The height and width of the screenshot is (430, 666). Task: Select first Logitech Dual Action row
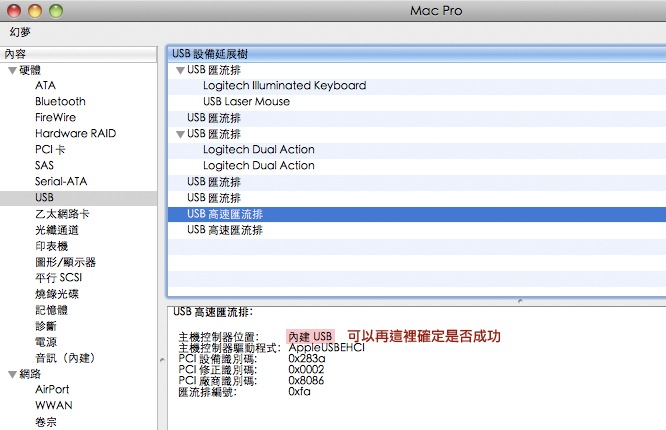coord(417,150)
